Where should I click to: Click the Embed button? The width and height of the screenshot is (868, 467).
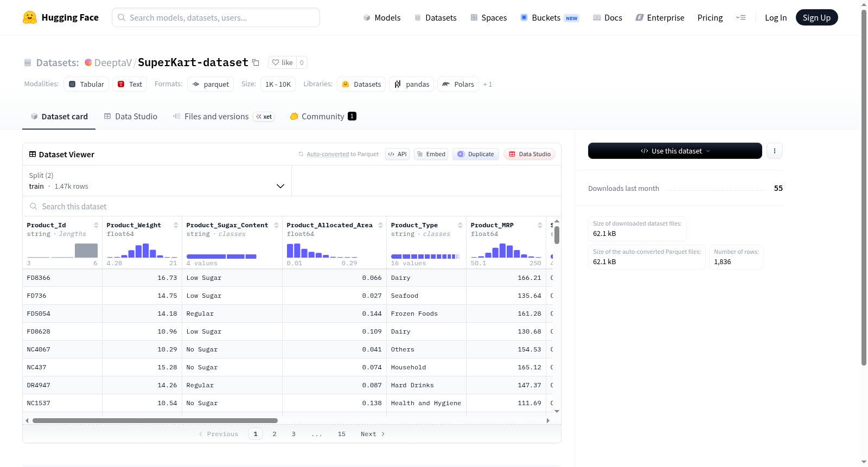click(x=431, y=154)
